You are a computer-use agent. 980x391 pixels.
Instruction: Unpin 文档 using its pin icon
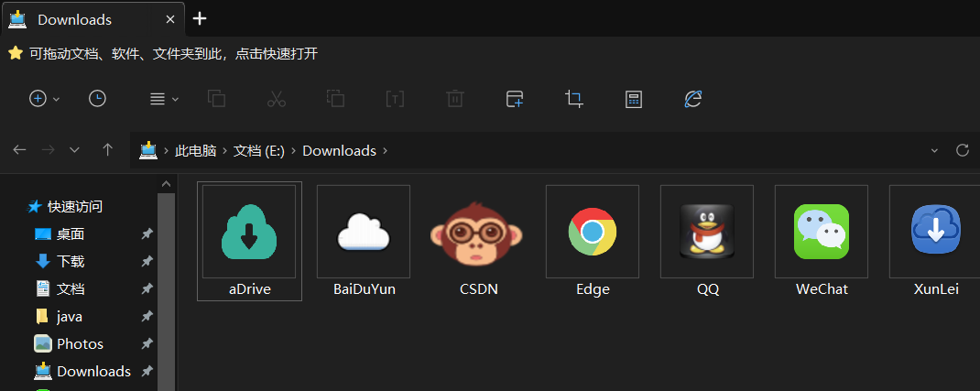(x=147, y=289)
